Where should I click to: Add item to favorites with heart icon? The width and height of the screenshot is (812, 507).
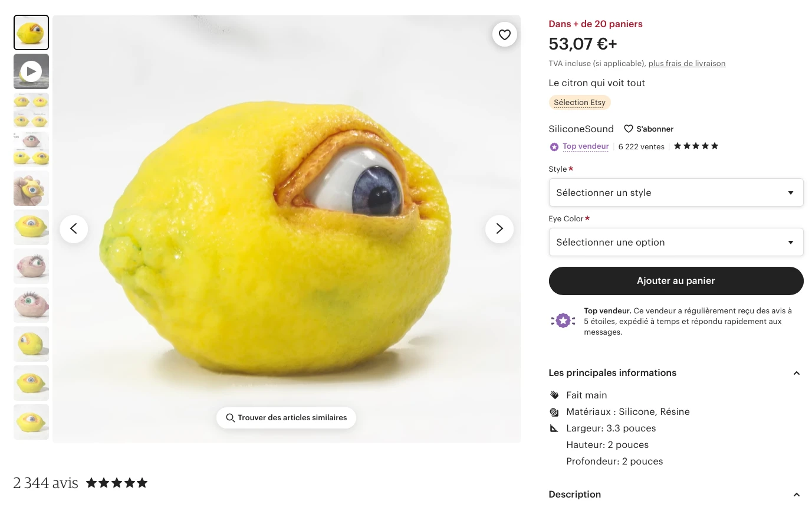(x=504, y=35)
